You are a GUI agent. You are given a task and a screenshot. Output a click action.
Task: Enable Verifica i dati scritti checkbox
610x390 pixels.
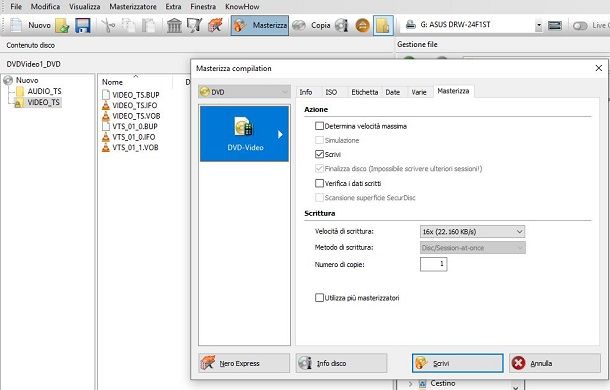[x=319, y=183]
